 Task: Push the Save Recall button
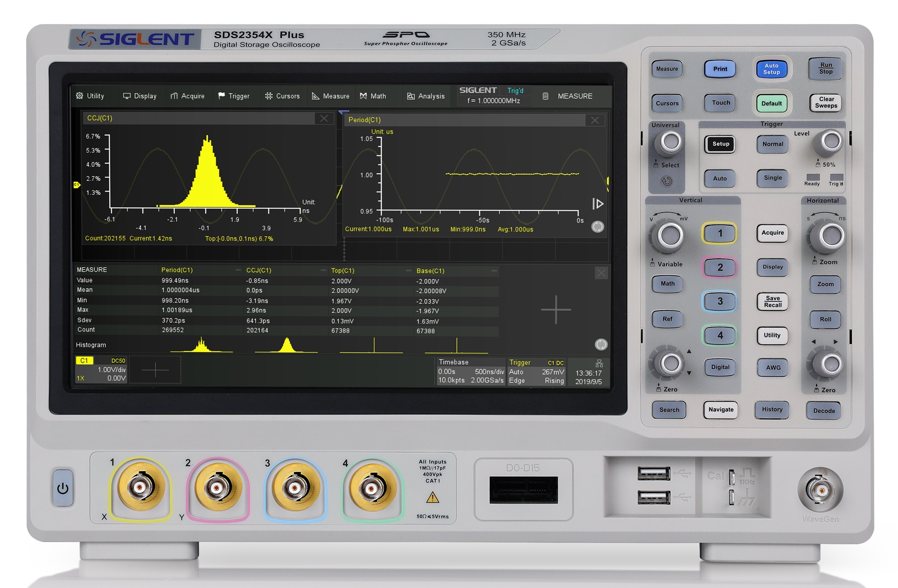click(772, 302)
